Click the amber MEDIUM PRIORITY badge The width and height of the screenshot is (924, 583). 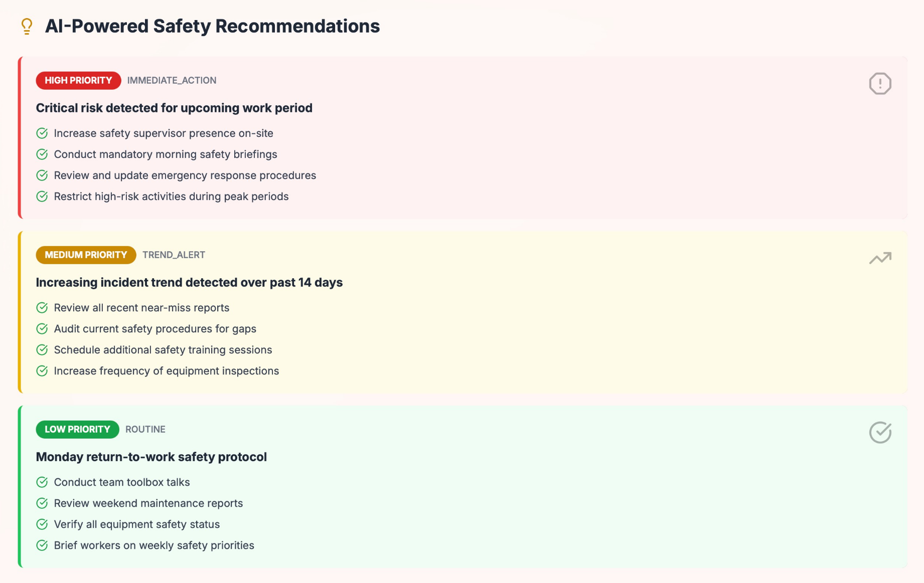pos(86,255)
